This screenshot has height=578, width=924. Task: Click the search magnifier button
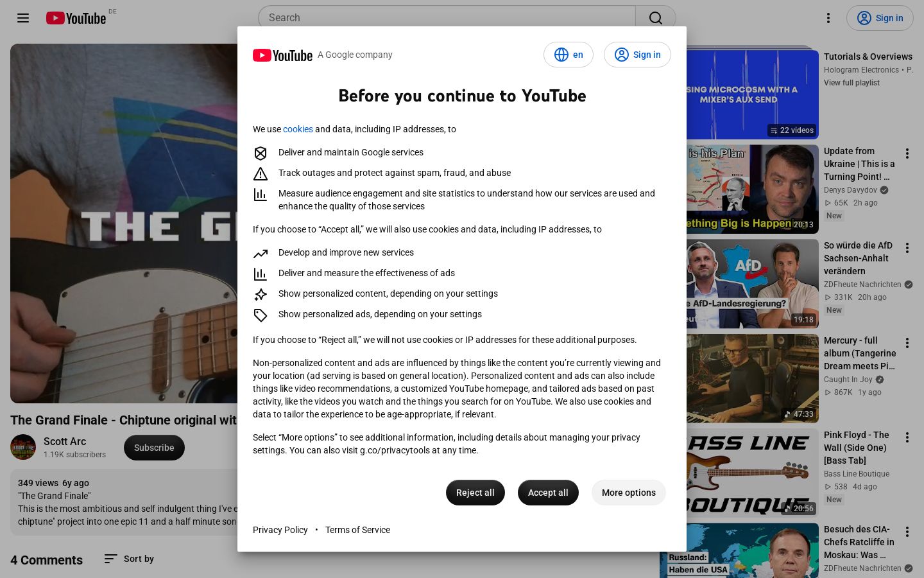click(656, 18)
